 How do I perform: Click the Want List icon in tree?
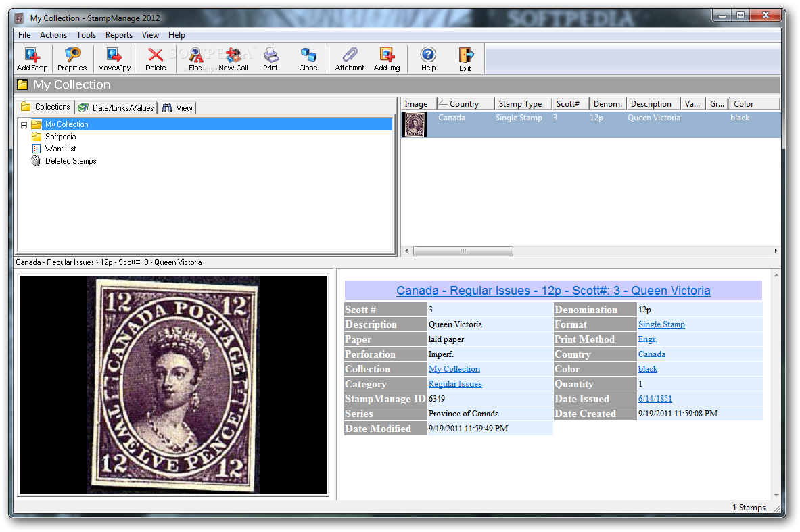[x=37, y=149]
